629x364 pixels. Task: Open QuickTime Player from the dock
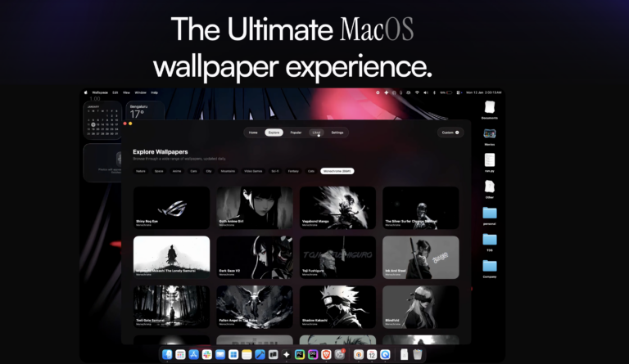pos(385,354)
